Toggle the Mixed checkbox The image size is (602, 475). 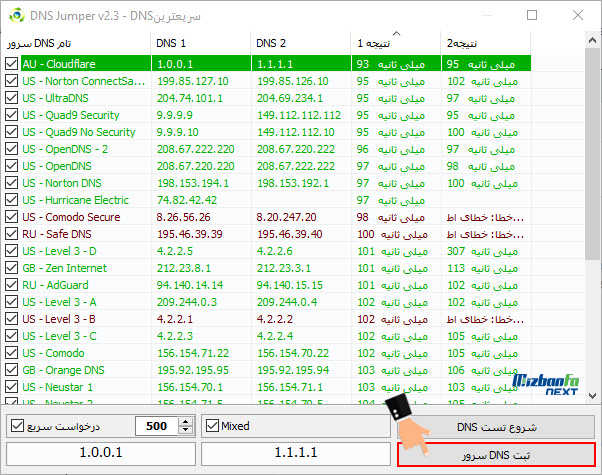[212, 425]
